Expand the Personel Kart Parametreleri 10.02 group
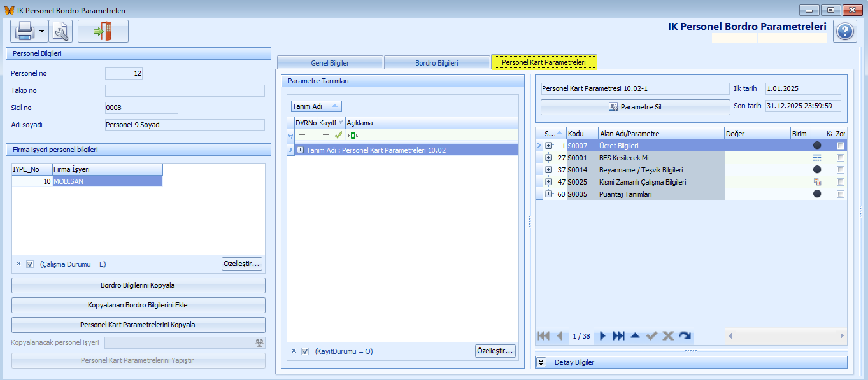This screenshot has height=380, width=868. pos(300,150)
